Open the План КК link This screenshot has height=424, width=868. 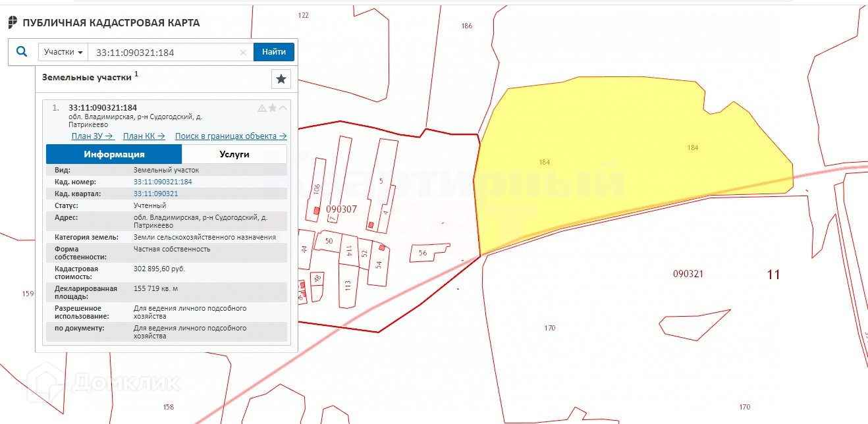[x=145, y=136]
